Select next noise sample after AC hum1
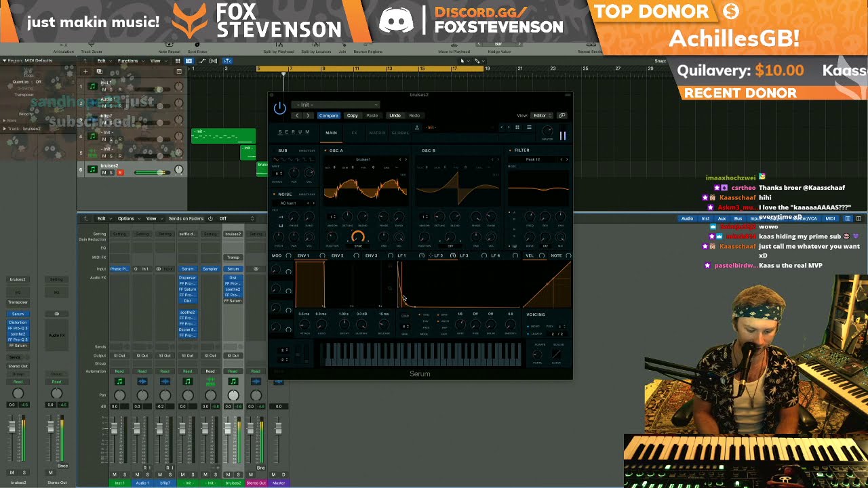The image size is (868, 488). tap(314, 203)
